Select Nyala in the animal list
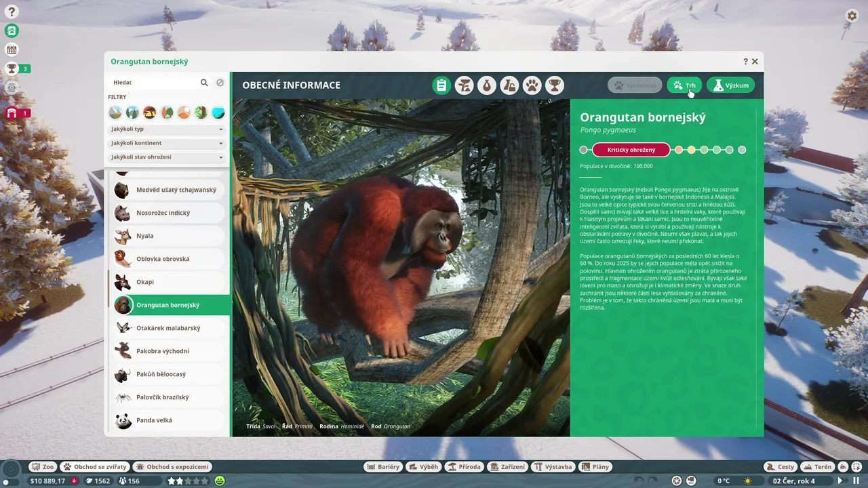Screen dimensions: 868x488 tap(168, 236)
